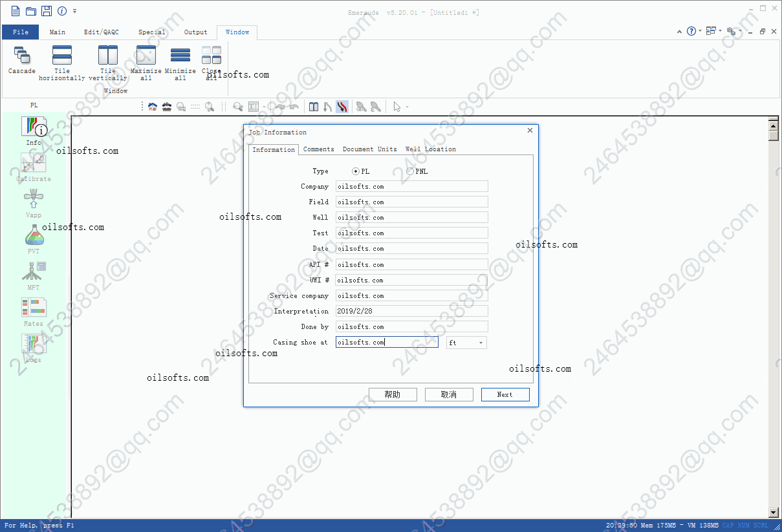
Task: Click the API # input field
Action: coord(412,264)
